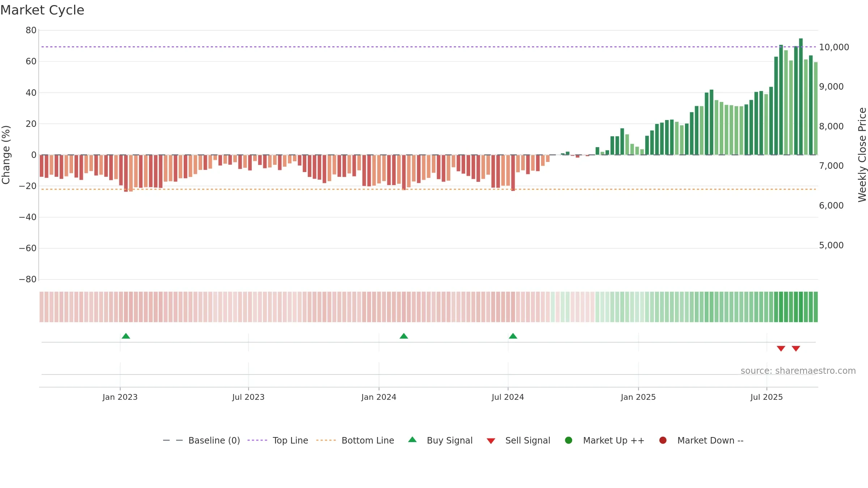Toggle the Baseline (0) legend entry

point(201,440)
